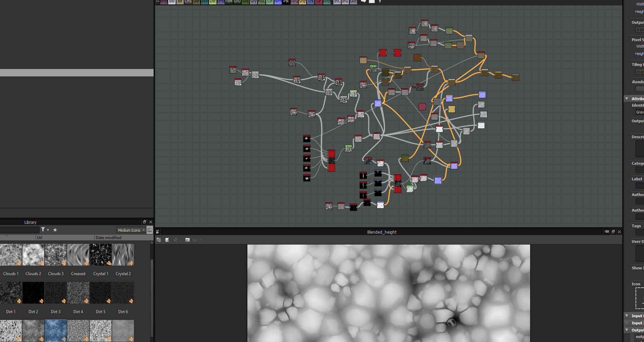
Task: Undock the Library panel
Action: 144,222
